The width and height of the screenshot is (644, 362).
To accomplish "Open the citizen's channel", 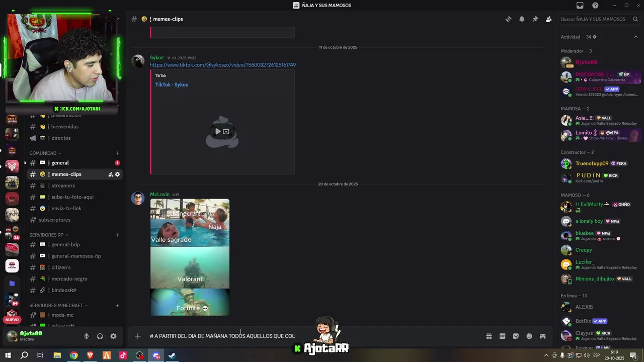I will (74, 267).
